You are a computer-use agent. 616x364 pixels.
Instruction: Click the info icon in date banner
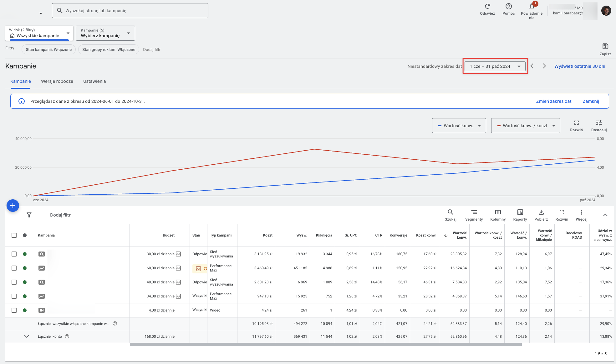(x=22, y=101)
